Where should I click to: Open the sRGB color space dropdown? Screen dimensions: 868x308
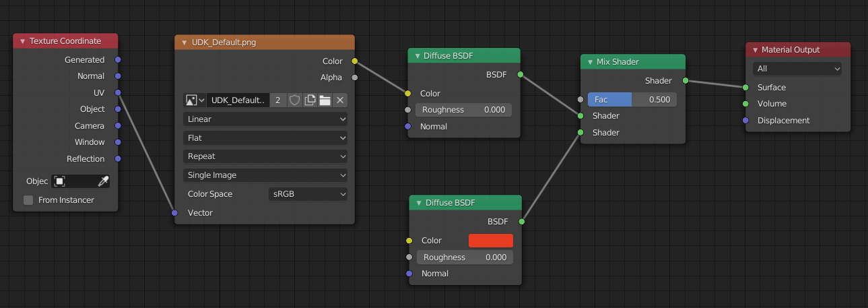[x=308, y=194]
